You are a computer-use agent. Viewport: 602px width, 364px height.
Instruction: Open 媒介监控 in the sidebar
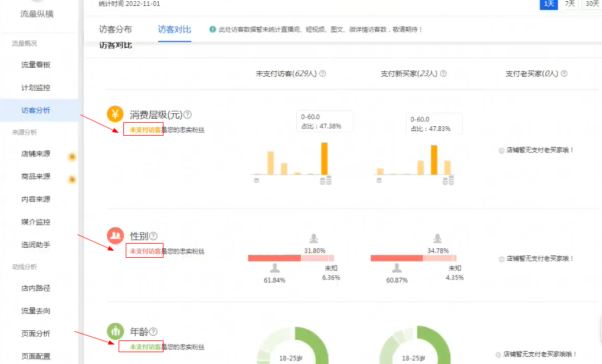pos(35,222)
